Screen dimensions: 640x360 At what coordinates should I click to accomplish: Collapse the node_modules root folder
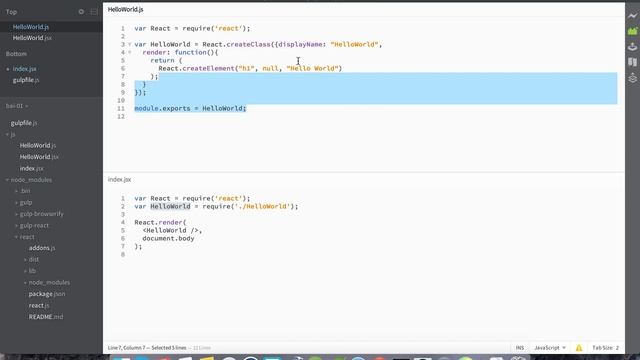[7, 180]
